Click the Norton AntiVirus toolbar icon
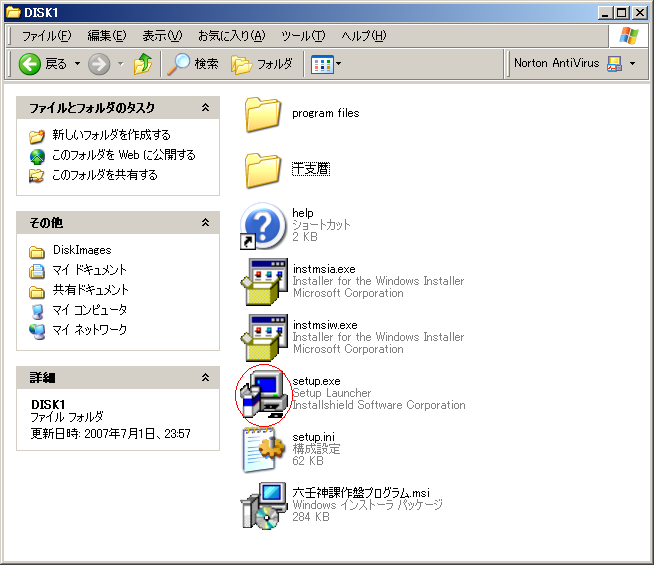 614,64
